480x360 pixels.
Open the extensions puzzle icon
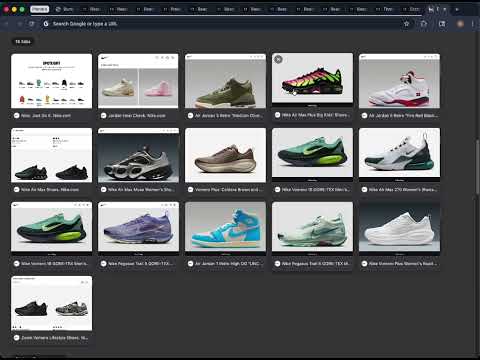pos(424,24)
